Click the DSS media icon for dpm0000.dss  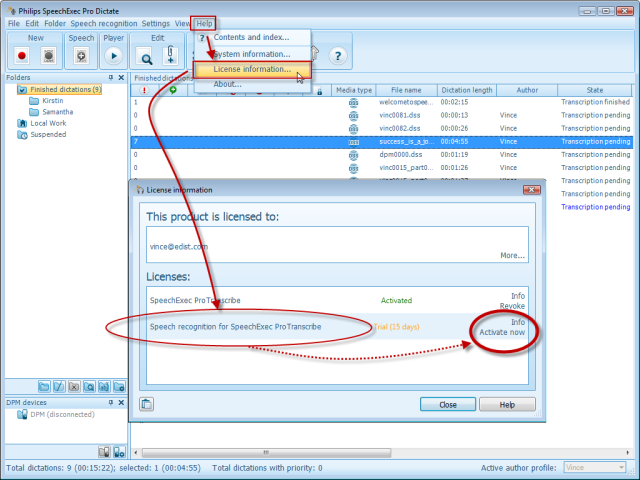353,155
